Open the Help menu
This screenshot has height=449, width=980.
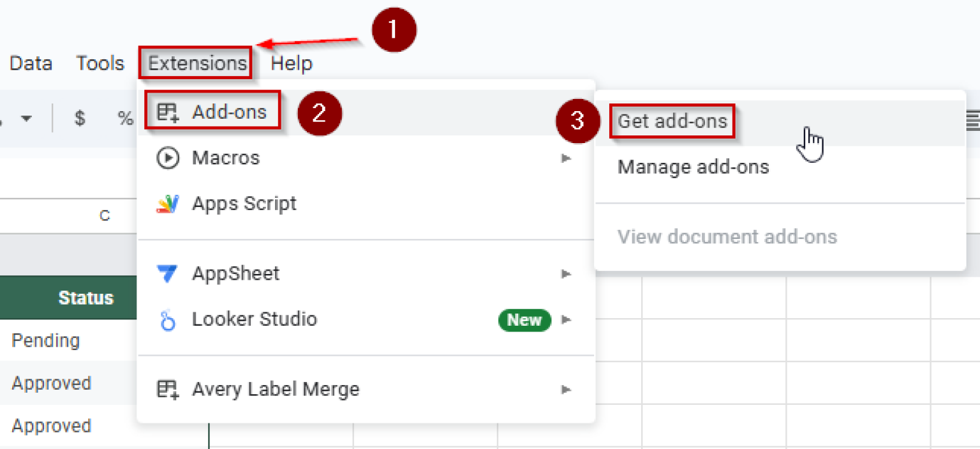(292, 63)
